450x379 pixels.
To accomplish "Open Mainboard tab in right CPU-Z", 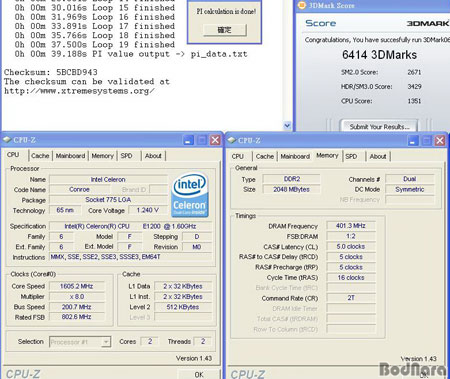I will click(x=295, y=156).
